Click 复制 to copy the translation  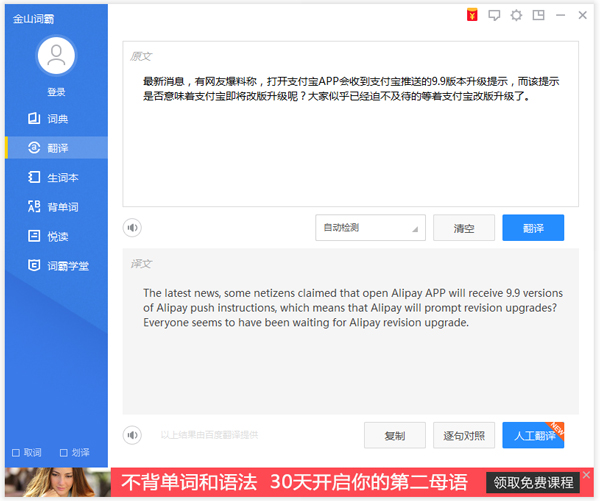pyautogui.click(x=394, y=435)
